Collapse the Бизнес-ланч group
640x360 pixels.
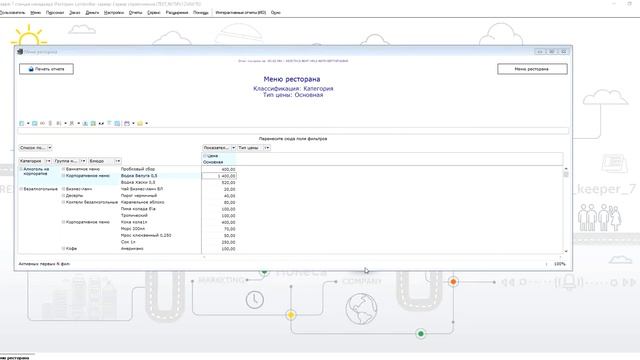[63, 189]
